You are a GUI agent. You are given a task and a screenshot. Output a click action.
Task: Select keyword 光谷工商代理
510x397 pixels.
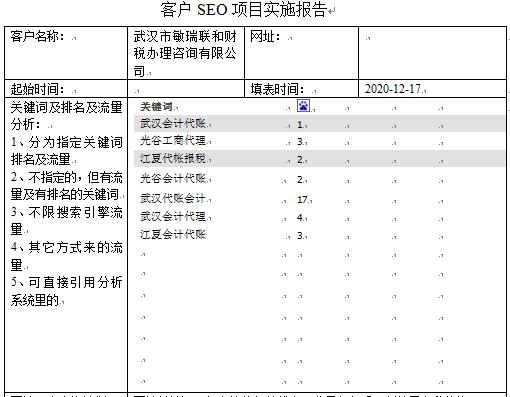click(173, 141)
